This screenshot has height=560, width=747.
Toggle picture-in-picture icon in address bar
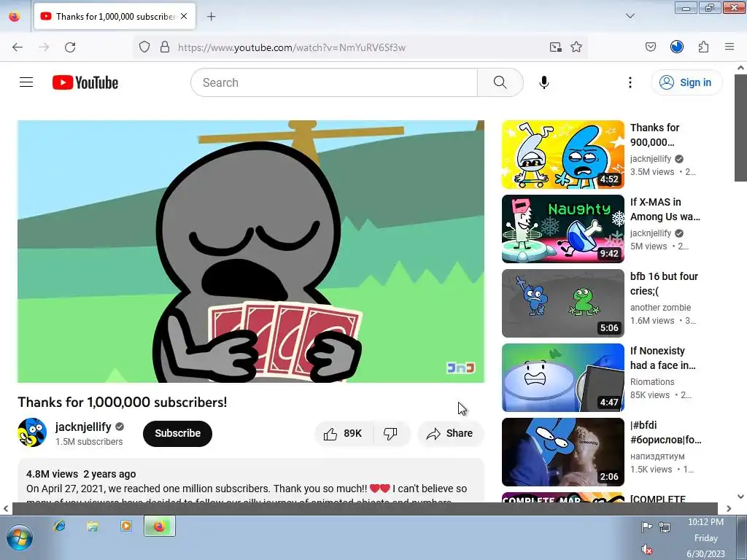coord(555,47)
